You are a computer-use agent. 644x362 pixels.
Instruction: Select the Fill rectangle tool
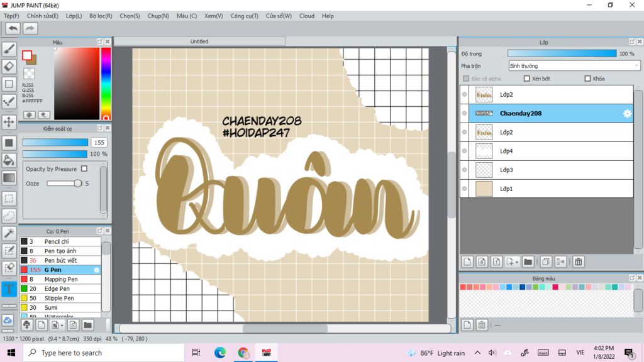tap(9, 143)
